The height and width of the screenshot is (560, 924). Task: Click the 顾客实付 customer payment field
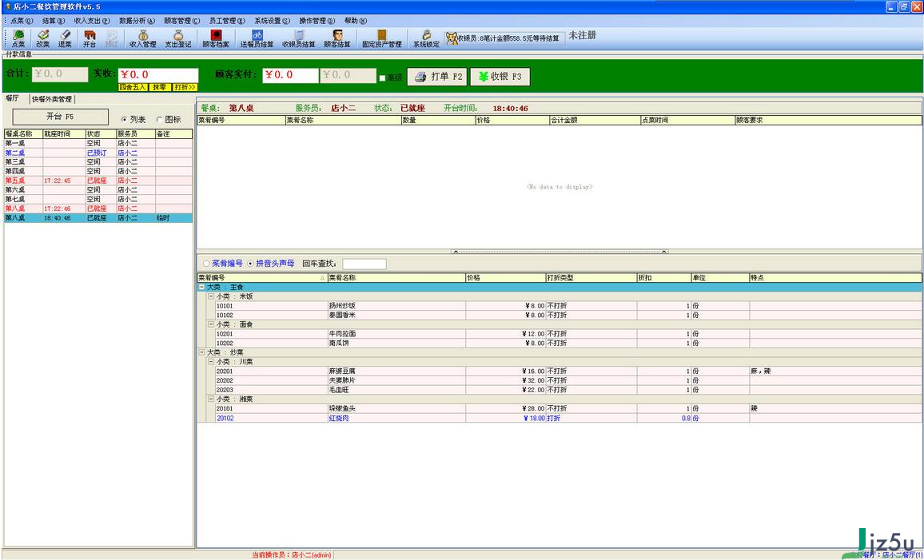coord(290,75)
